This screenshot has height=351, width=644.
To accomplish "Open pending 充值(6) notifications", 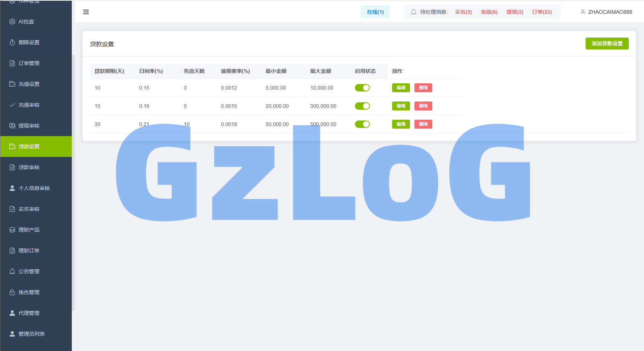I will (x=489, y=12).
